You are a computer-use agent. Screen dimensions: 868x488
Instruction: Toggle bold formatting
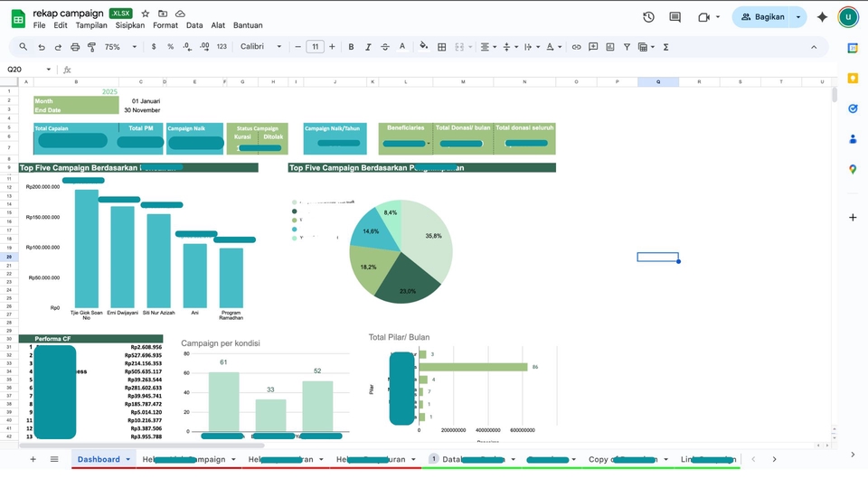351,47
